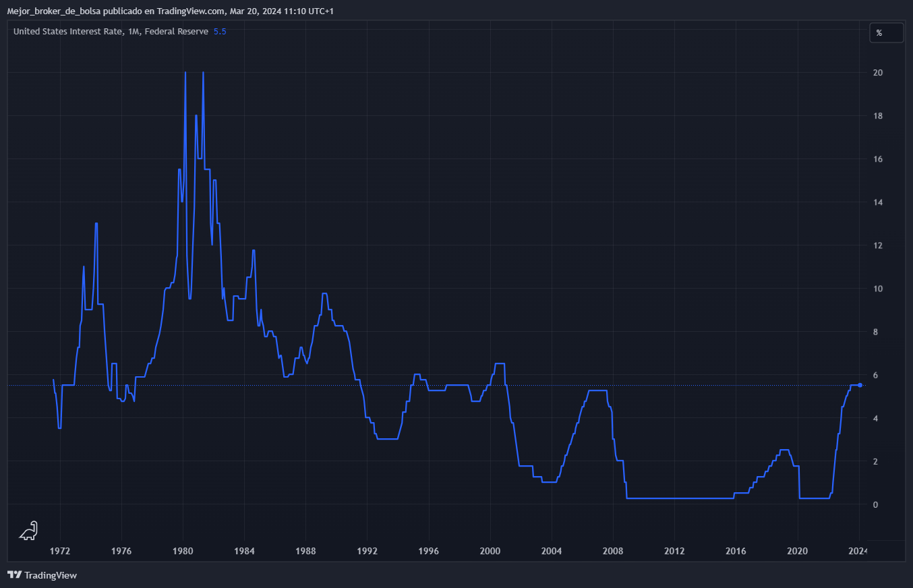Click the 1984 label on the time axis
Viewport: 913px width, 588px height.
245,551
